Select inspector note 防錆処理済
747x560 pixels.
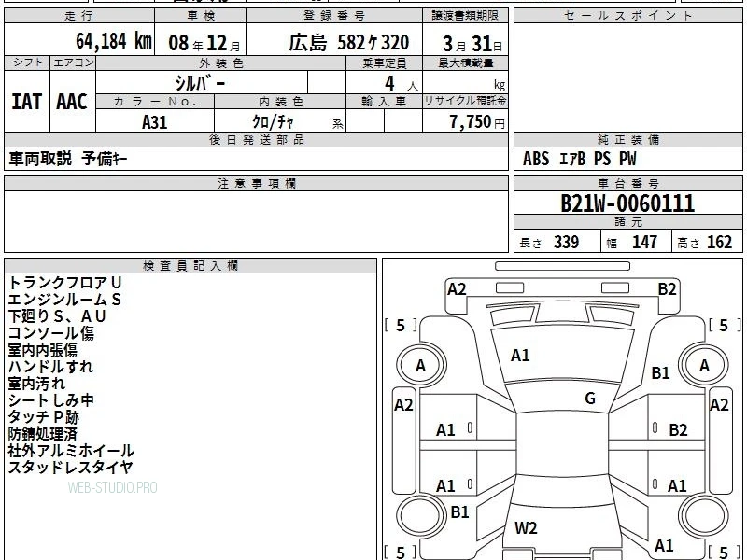coord(43,434)
